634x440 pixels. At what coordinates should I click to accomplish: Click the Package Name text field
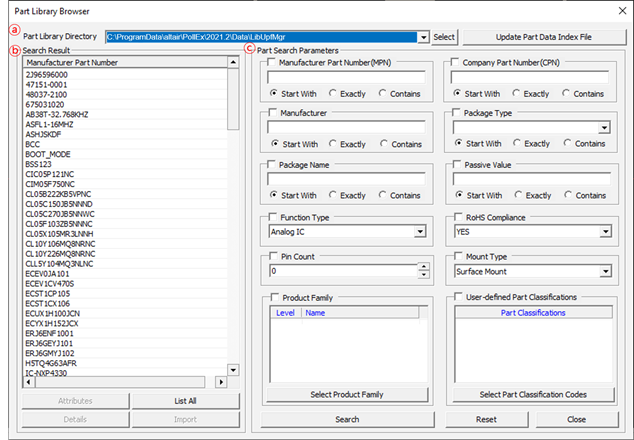[346, 179]
